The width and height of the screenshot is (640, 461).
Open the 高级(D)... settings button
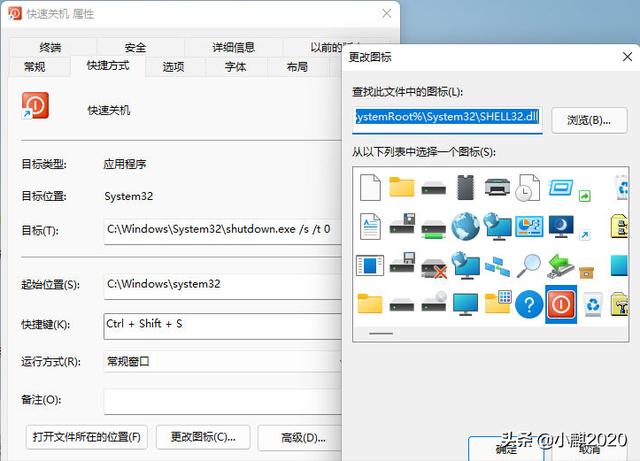pos(300,437)
